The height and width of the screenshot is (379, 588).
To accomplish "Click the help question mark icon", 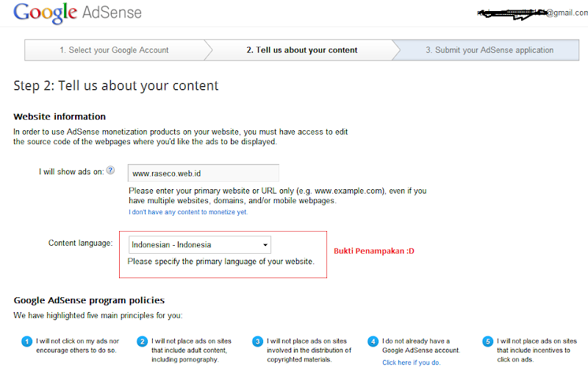I will tap(110, 170).
